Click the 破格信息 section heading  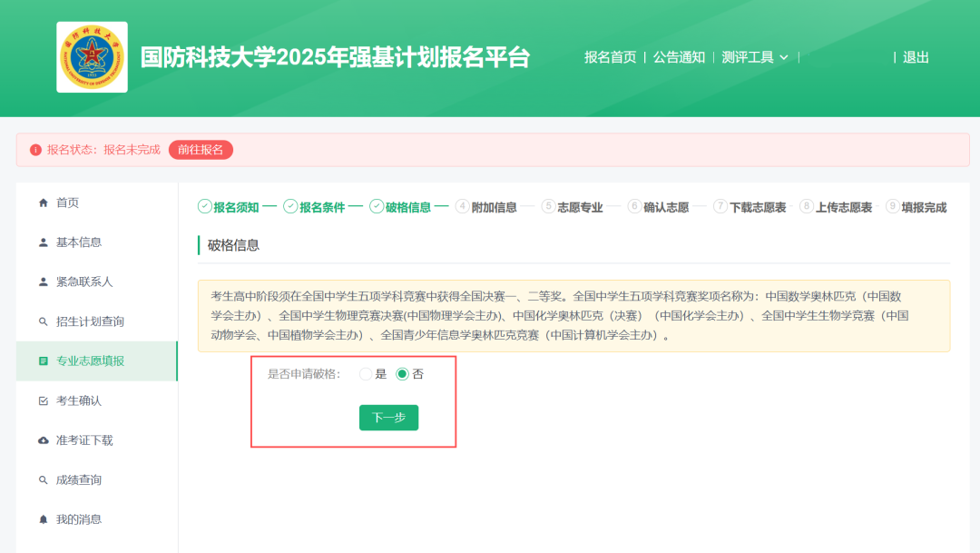pyautogui.click(x=233, y=245)
